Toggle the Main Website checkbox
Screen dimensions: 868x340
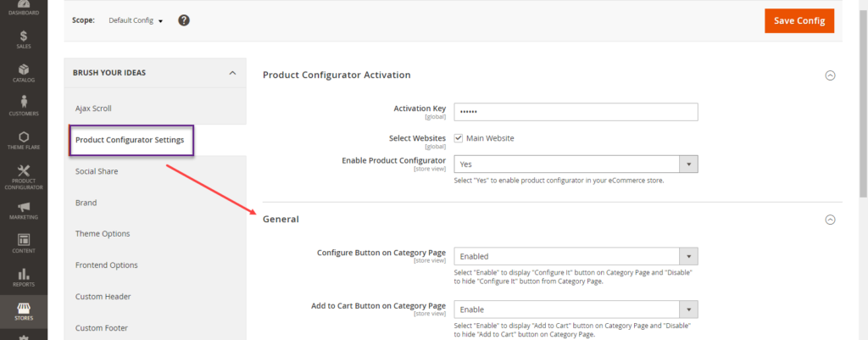pos(459,138)
